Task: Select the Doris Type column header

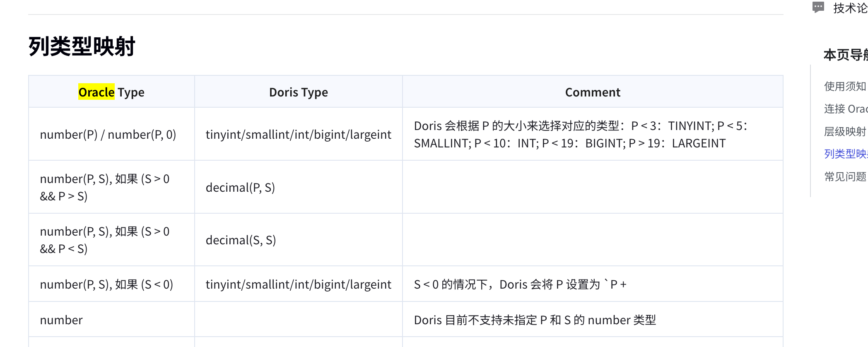Action: (x=298, y=92)
